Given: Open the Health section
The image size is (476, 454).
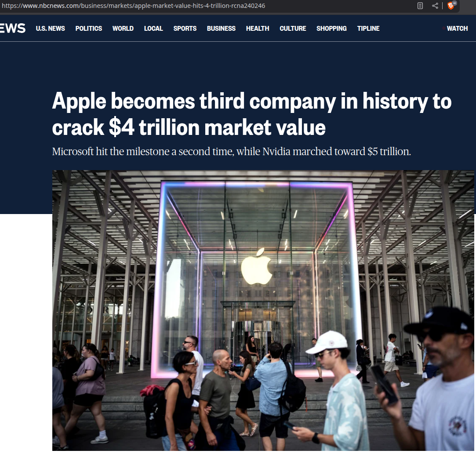Looking at the screenshot, I should coord(258,29).
